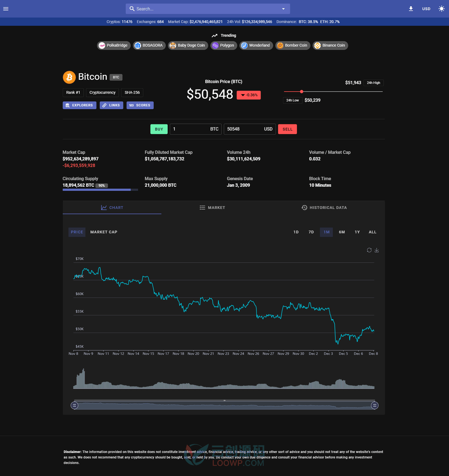Viewport: 449px width, 476px height.
Task: Select the MARKET CAP chart toggle
Action: click(104, 232)
